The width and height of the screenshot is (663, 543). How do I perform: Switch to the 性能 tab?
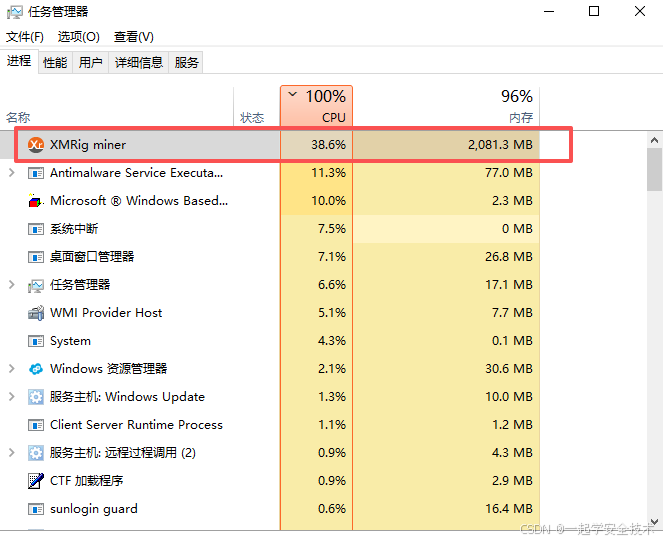coord(55,63)
